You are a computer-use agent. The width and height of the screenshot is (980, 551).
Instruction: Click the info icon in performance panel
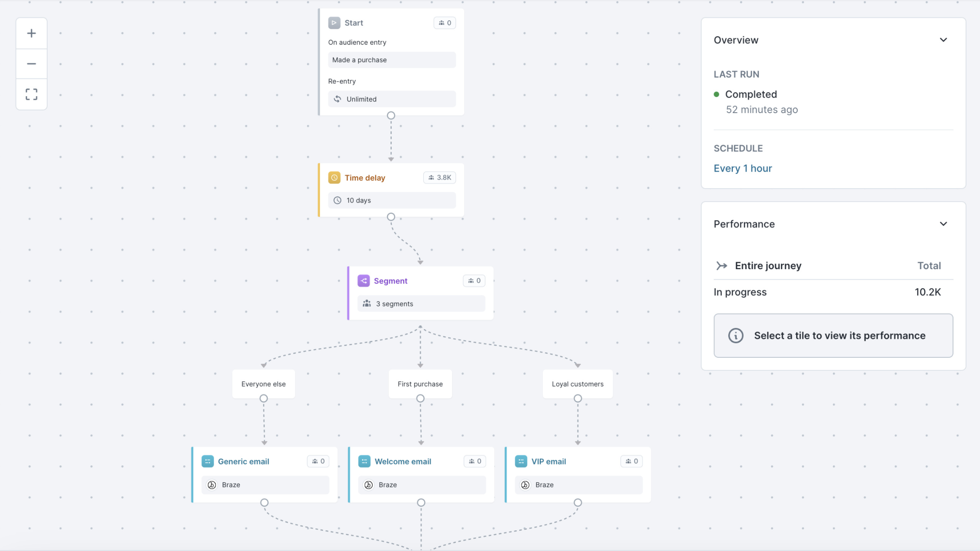(x=736, y=335)
